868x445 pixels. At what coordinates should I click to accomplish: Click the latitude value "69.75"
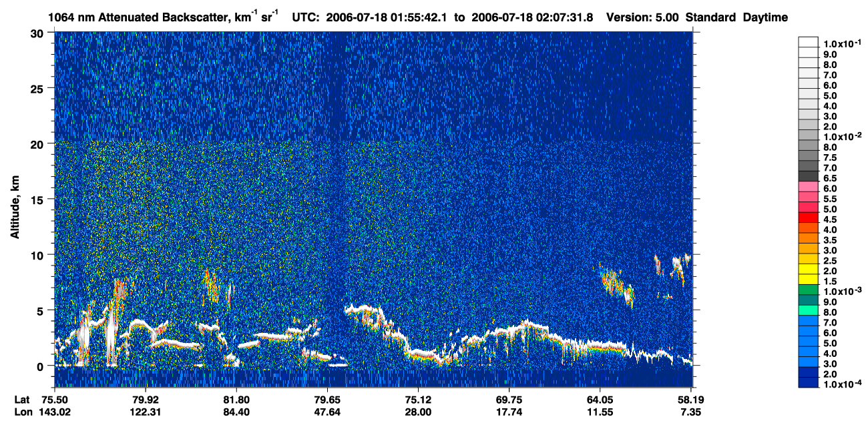[509, 399]
